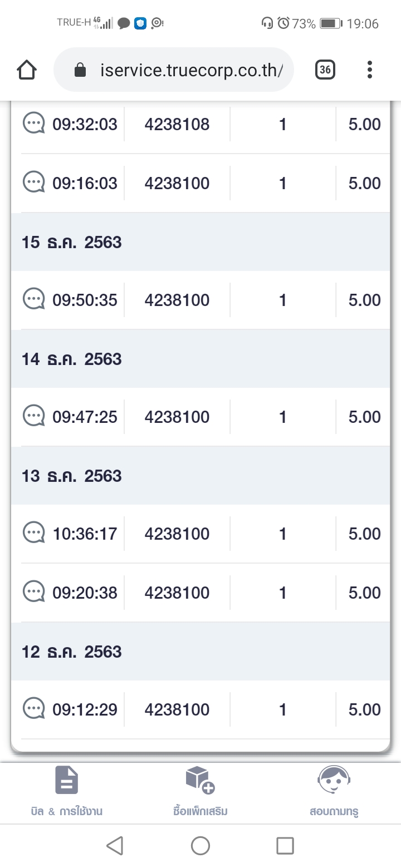Viewport: 401px width, 868px height.
Task: Select the 15 ธ.ค. 2563 date header
Action: (x=200, y=242)
